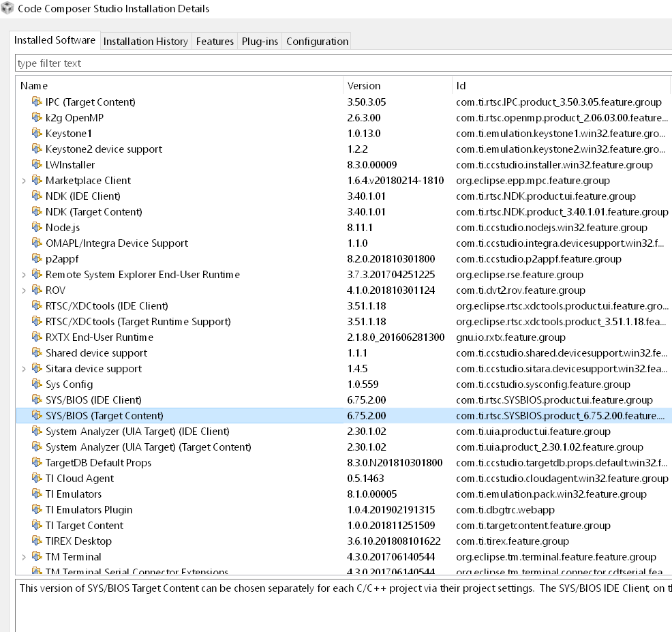This screenshot has width=672, height=632.
Task: Expand the TM Terminal entry
Action: coord(24,558)
